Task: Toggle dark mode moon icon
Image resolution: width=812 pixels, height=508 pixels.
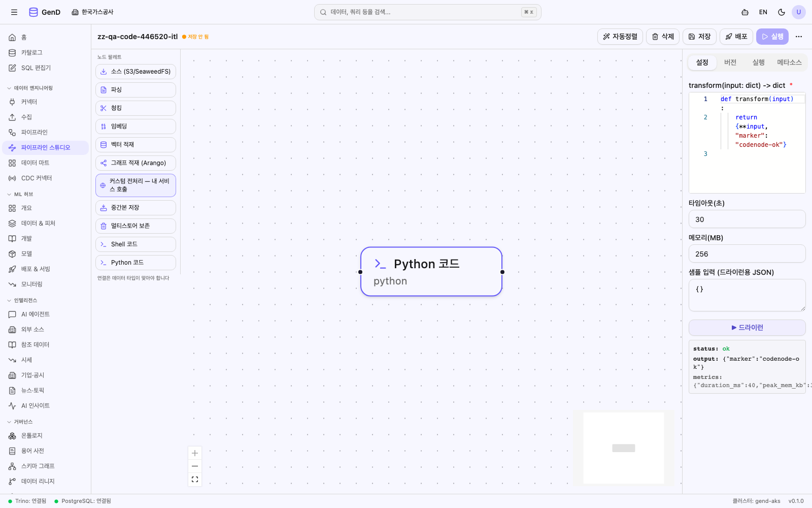Action: tap(782, 12)
